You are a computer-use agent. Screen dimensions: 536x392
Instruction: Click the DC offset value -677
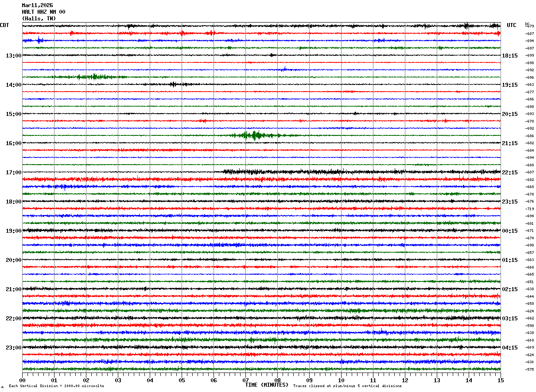click(x=529, y=92)
